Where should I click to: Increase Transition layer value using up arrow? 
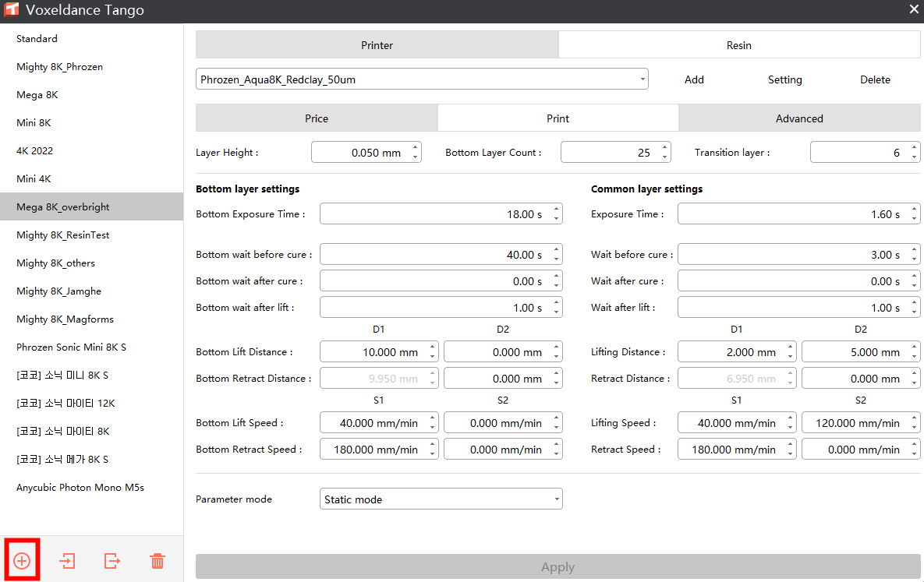(x=915, y=148)
